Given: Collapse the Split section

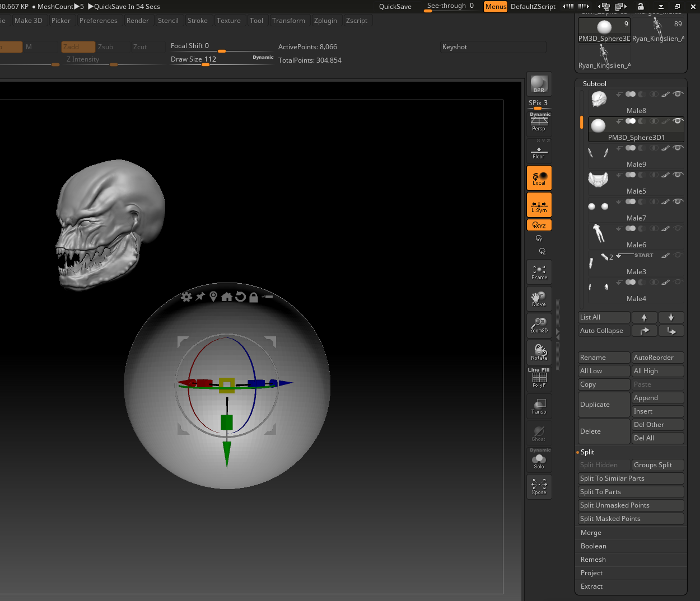Looking at the screenshot, I should 587,452.
